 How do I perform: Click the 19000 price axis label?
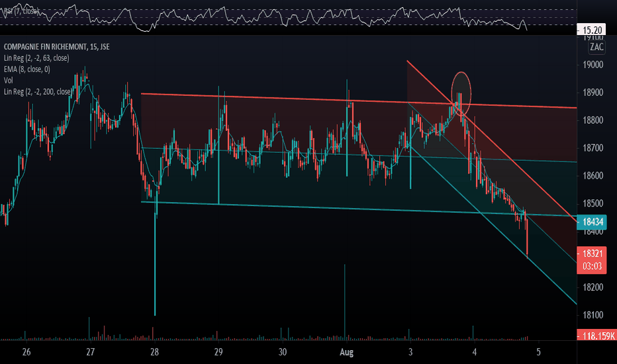(593, 65)
